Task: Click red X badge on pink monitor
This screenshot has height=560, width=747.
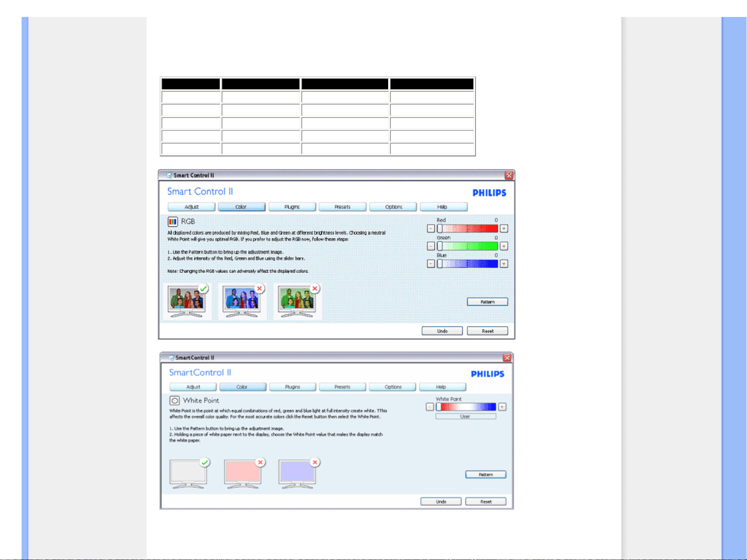Action: (x=260, y=462)
